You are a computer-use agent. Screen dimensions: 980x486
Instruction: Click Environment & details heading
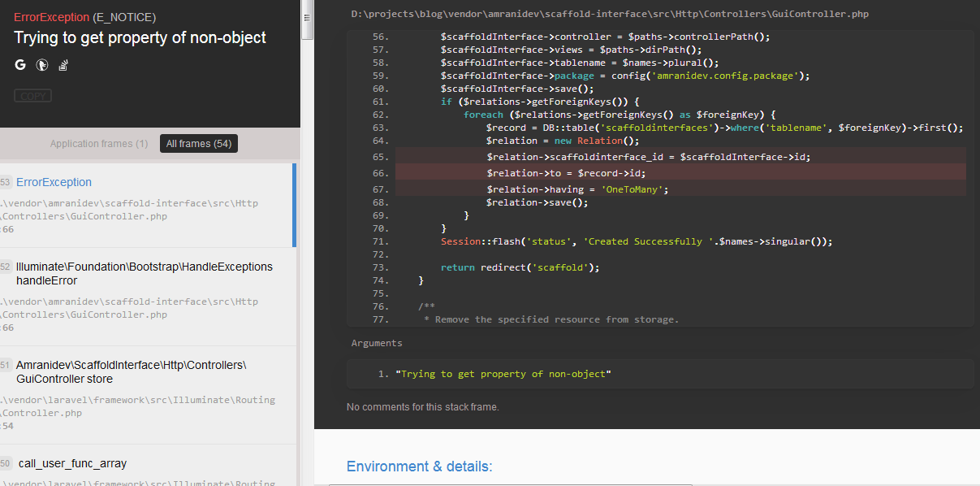pyautogui.click(x=420, y=466)
